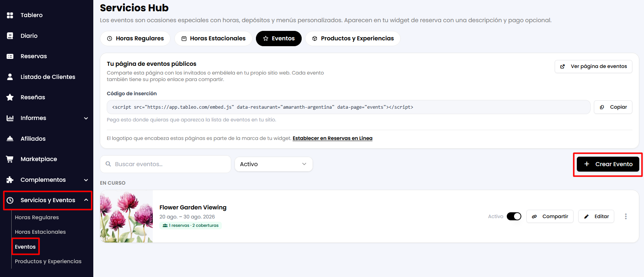This screenshot has height=277, width=644.
Task: Click the Reseñas star icon
Action: [x=10, y=97]
